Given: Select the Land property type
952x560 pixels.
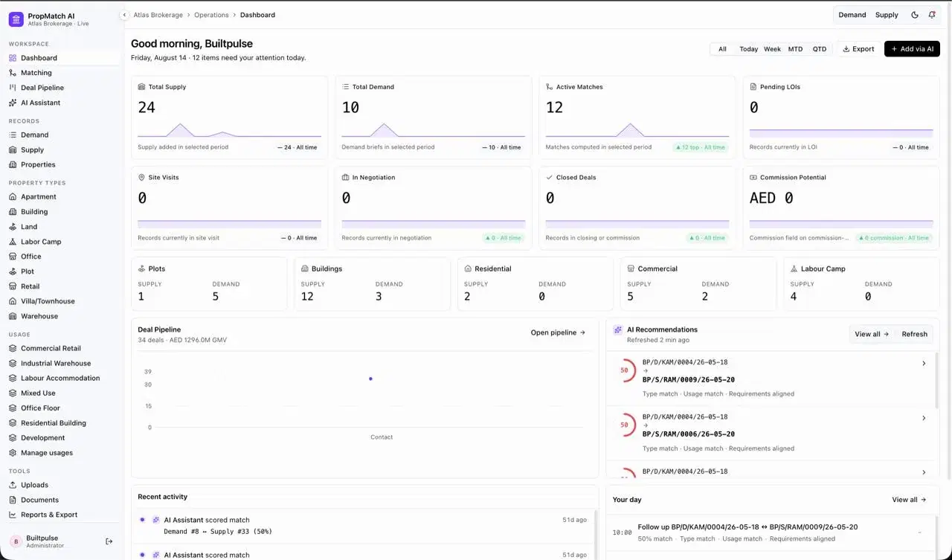Looking at the screenshot, I should tap(61, 227).
